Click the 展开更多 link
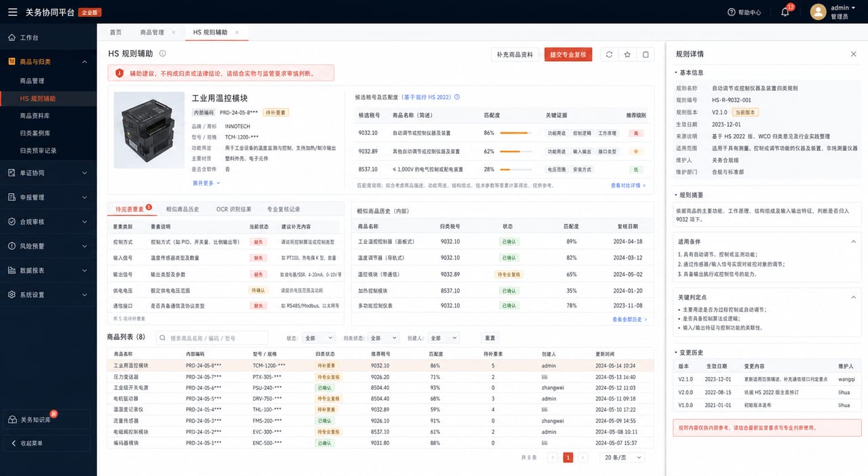868x476 pixels. click(206, 183)
